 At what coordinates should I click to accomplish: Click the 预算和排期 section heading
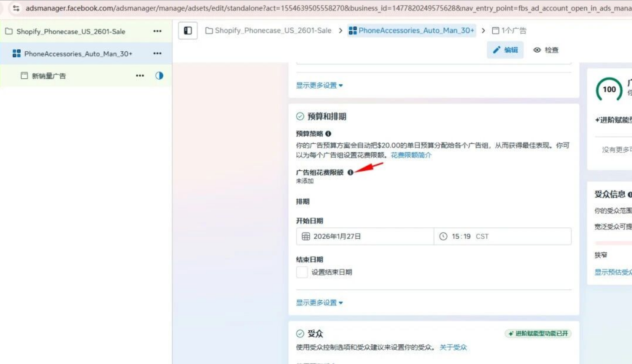coord(327,116)
